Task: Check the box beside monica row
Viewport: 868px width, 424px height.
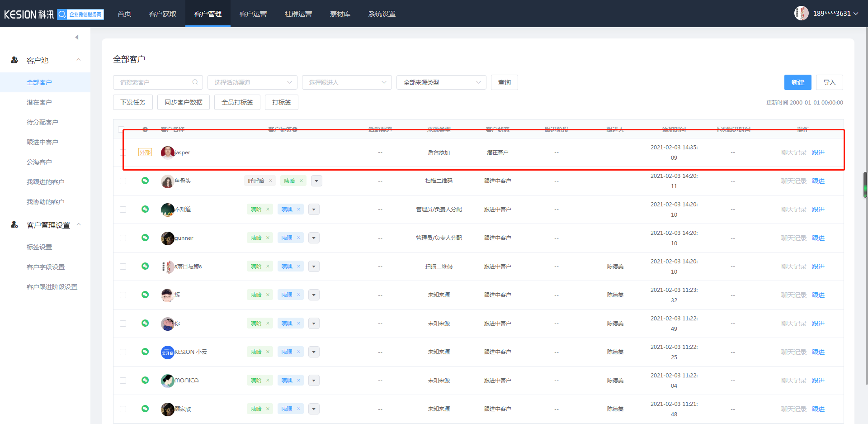Action: coord(123,381)
